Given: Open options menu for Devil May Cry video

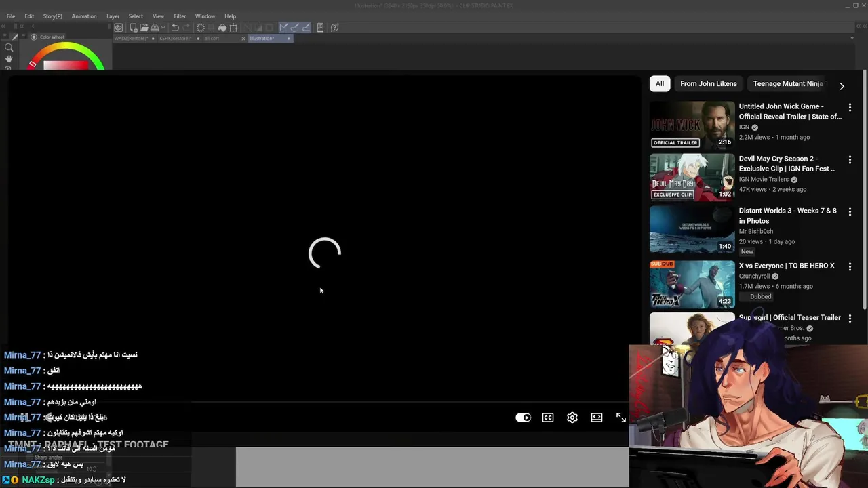Looking at the screenshot, I should tap(850, 160).
